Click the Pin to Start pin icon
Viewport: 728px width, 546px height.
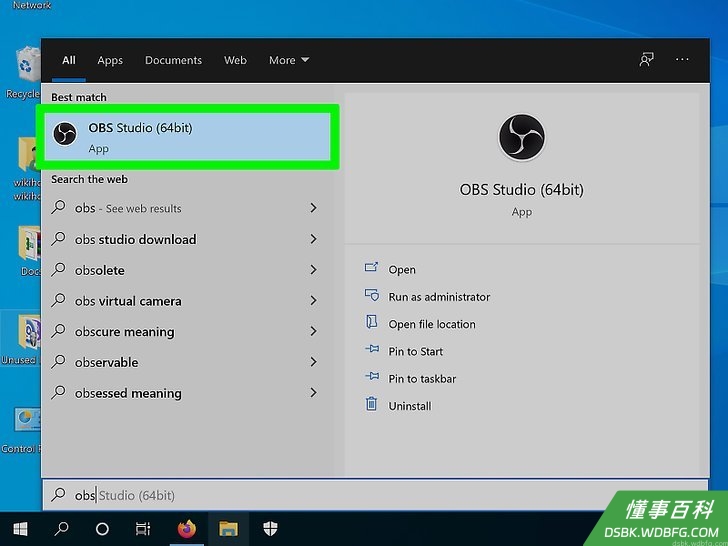372,349
